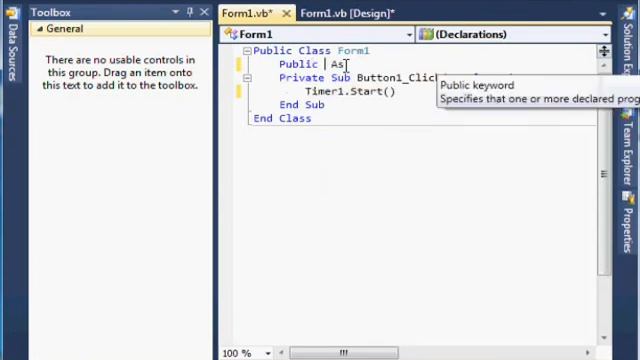The height and width of the screenshot is (360, 640).
Task: Click the horizontal scrollbar right arrow
Action: click(587, 353)
